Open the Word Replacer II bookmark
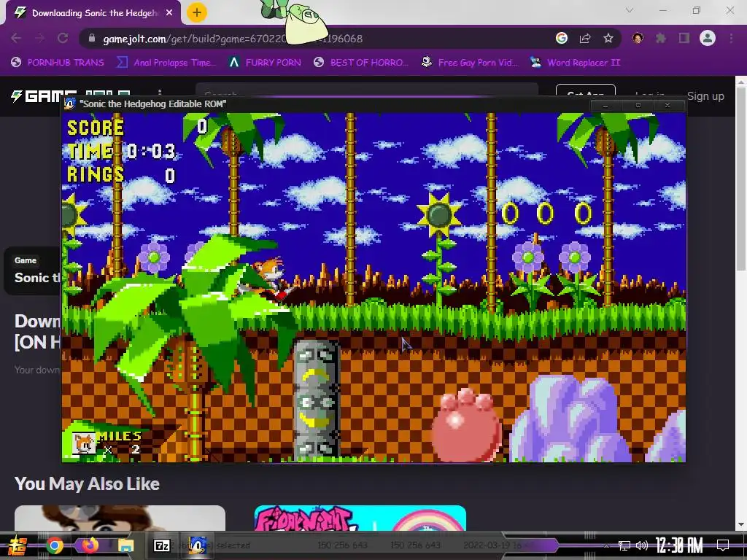Screen dimensions: 747x560 coord(576,63)
